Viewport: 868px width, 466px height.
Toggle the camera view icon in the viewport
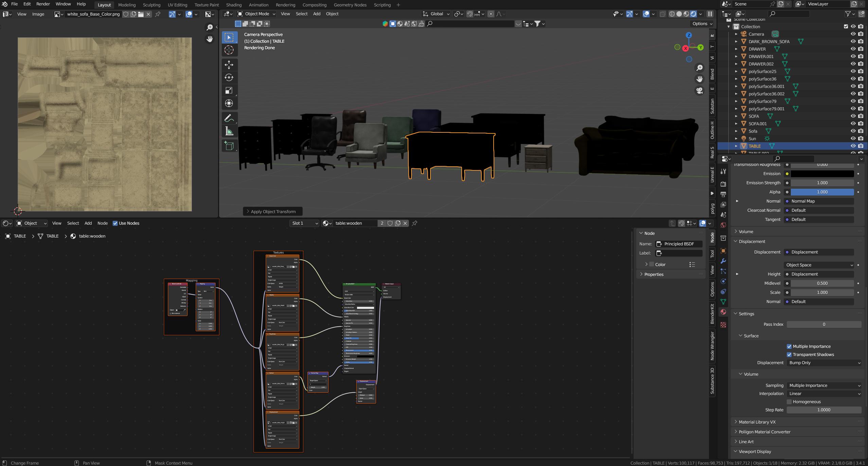pyautogui.click(x=699, y=91)
